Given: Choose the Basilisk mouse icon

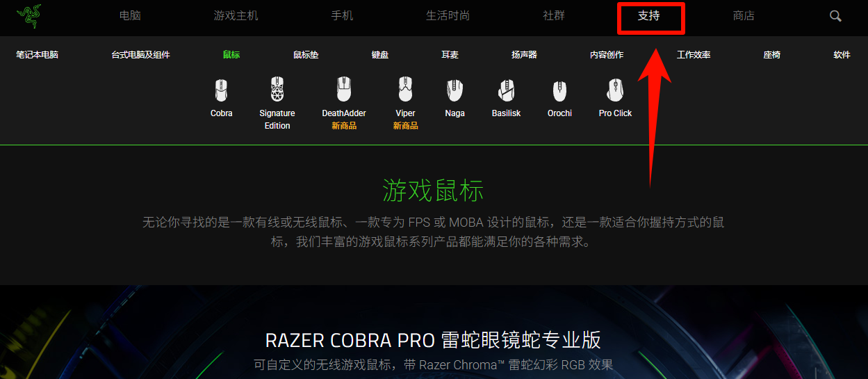Looking at the screenshot, I should [506, 90].
